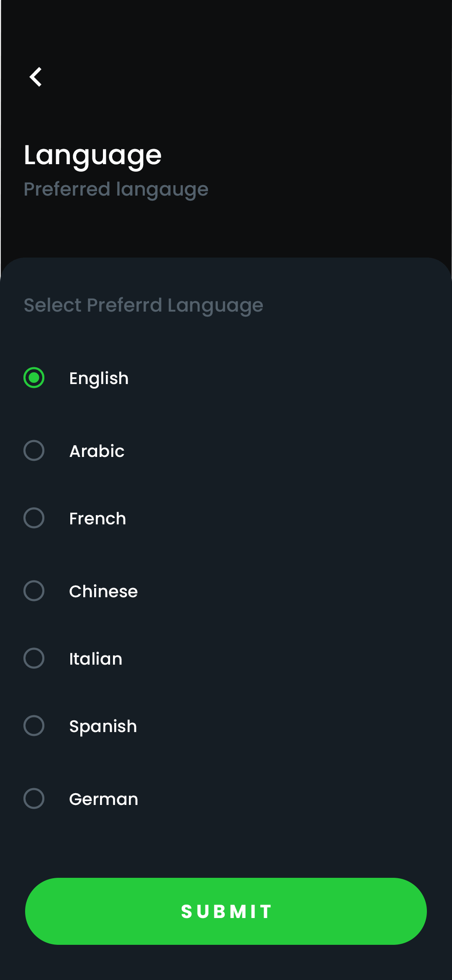Tap the Preferred langauge subtitle
Screen dimensions: 452x980
click(x=116, y=189)
